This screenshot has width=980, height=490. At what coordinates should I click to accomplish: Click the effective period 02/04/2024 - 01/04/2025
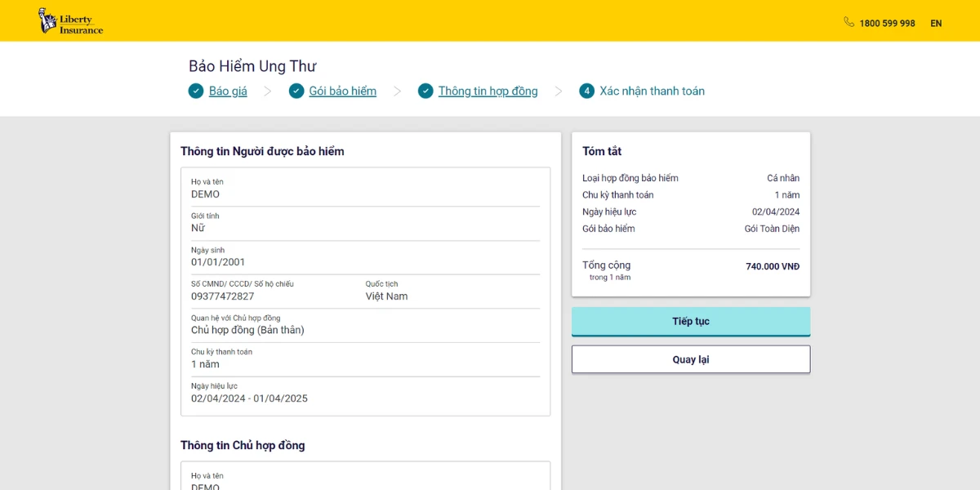pyautogui.click(x=250, y=399)
